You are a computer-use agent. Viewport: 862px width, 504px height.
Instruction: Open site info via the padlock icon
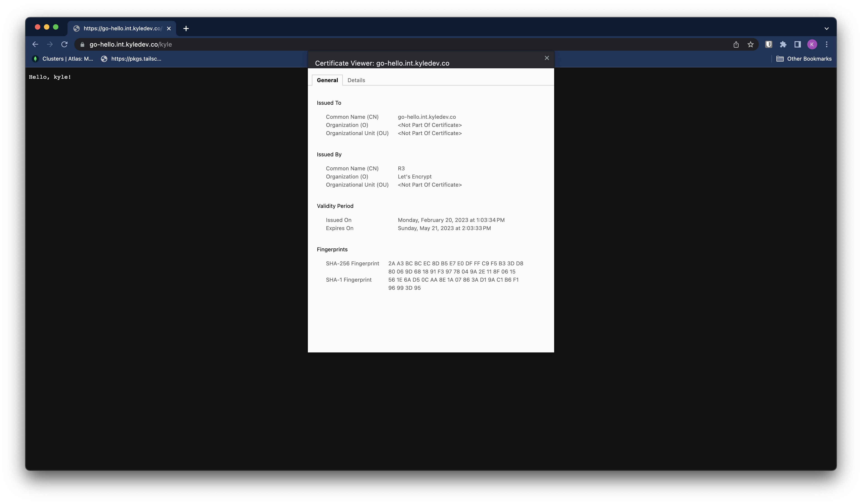[82, 44]
